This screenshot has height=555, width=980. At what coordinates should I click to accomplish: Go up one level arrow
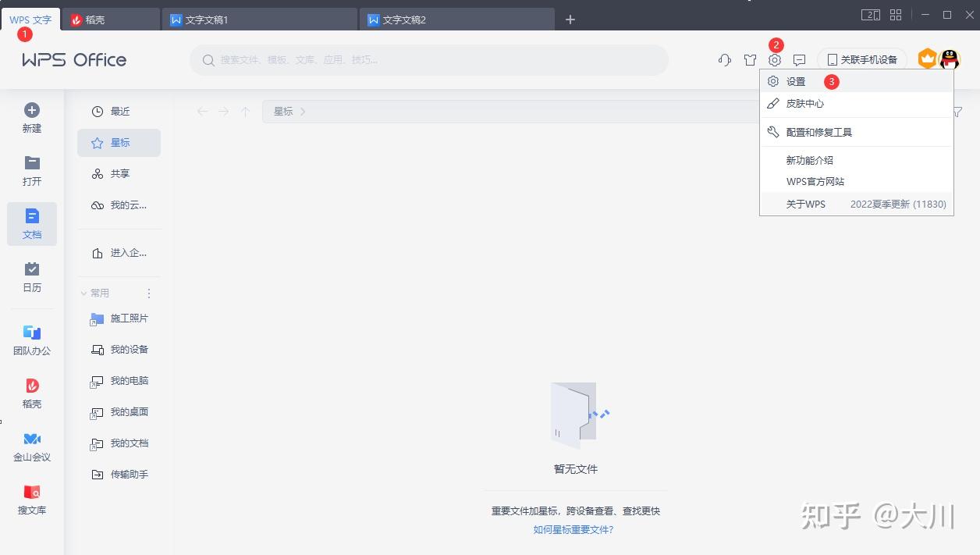tap(245, 112)
